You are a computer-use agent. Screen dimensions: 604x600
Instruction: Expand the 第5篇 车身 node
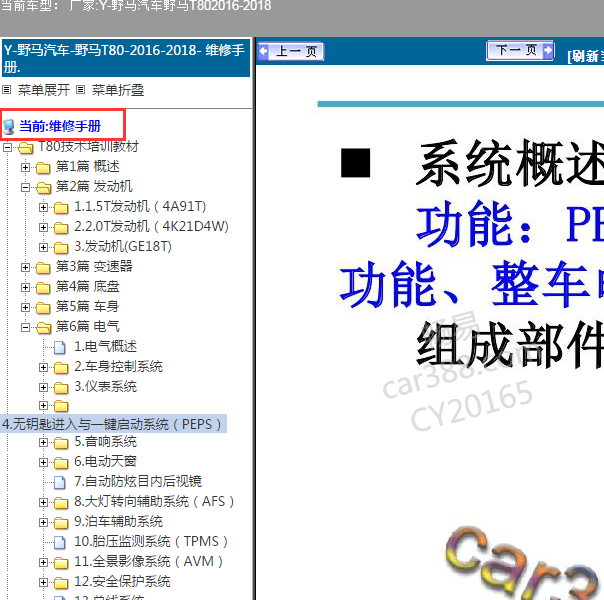pos(25,307)
